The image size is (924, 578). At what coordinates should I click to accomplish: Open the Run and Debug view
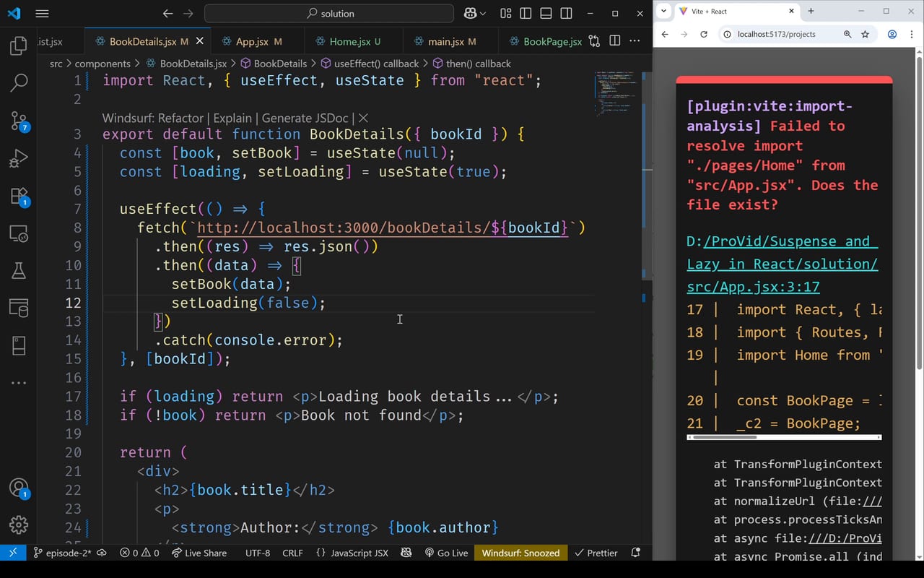coord(19,158)
